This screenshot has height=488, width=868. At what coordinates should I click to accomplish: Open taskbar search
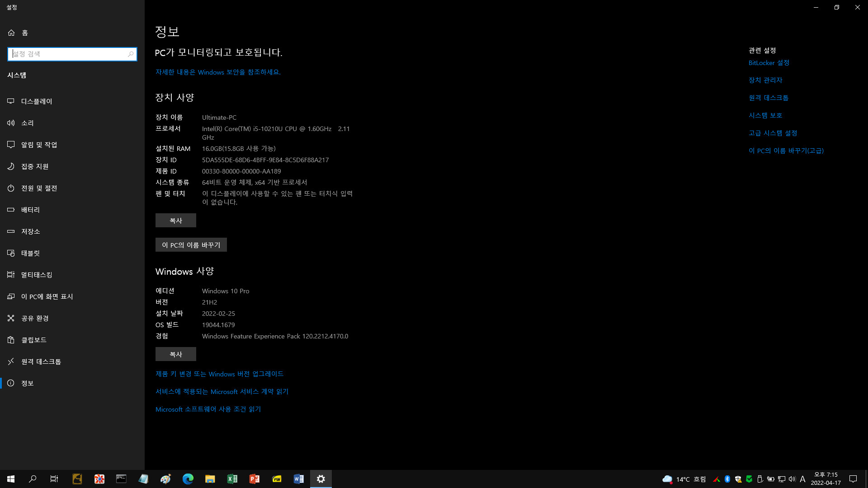click(33, 479)
